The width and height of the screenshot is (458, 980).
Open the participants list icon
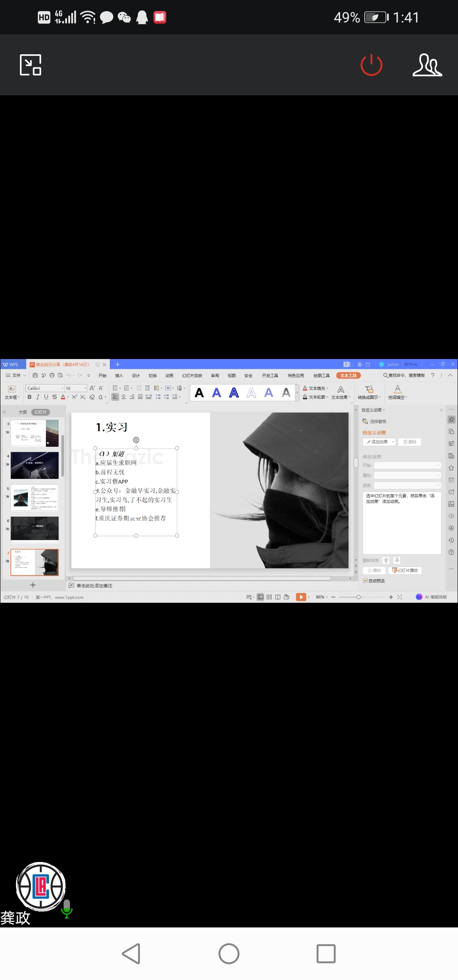click(427, 65)
